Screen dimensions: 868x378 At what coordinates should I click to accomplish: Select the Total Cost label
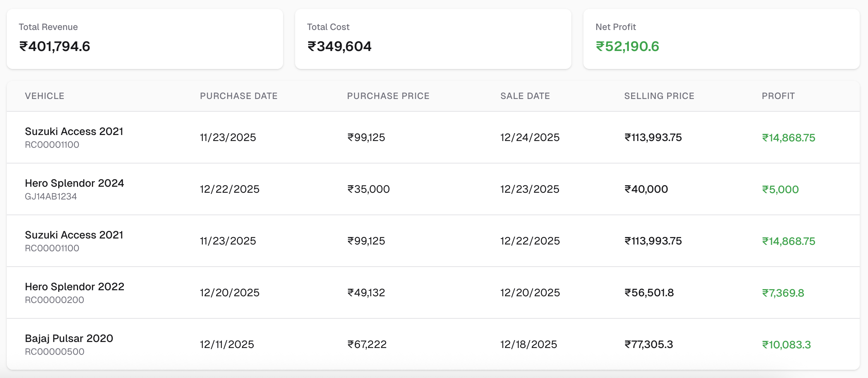coord(328,27)
